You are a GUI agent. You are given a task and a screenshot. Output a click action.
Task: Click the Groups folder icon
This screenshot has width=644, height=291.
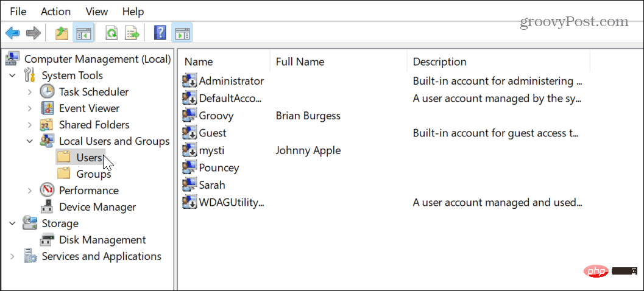[64, 174]
